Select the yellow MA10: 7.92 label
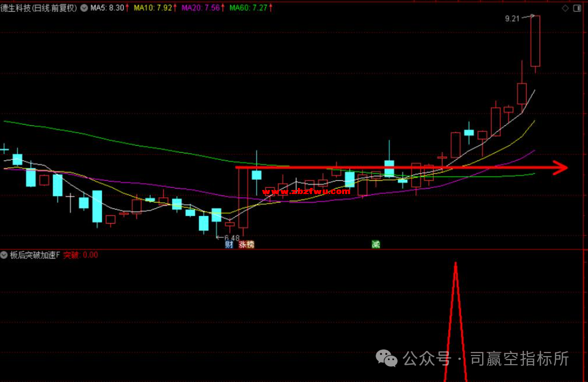Screen dimensions: 588x382 click(x=153, y=8)
